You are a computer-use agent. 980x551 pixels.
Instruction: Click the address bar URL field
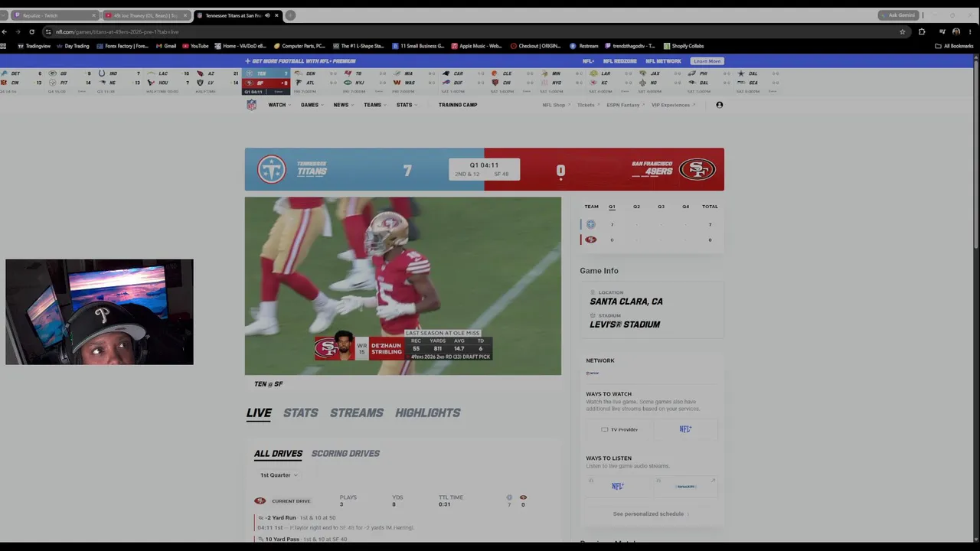475,31
